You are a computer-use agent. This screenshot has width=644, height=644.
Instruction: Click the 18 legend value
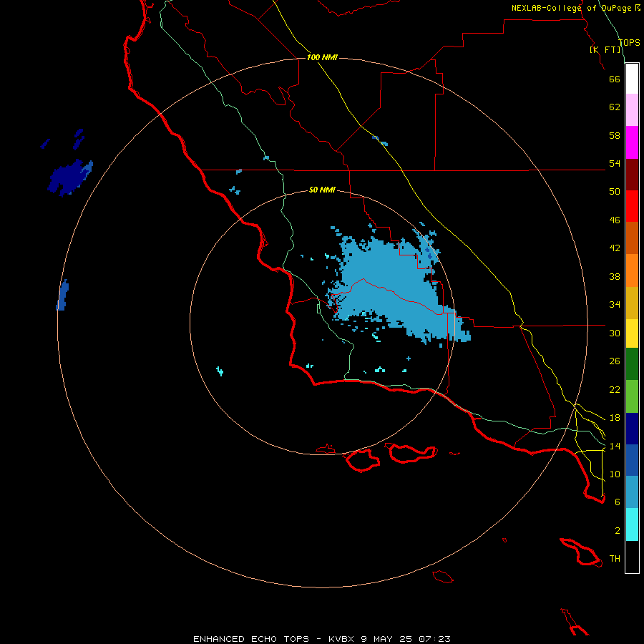tap(615, 418)
